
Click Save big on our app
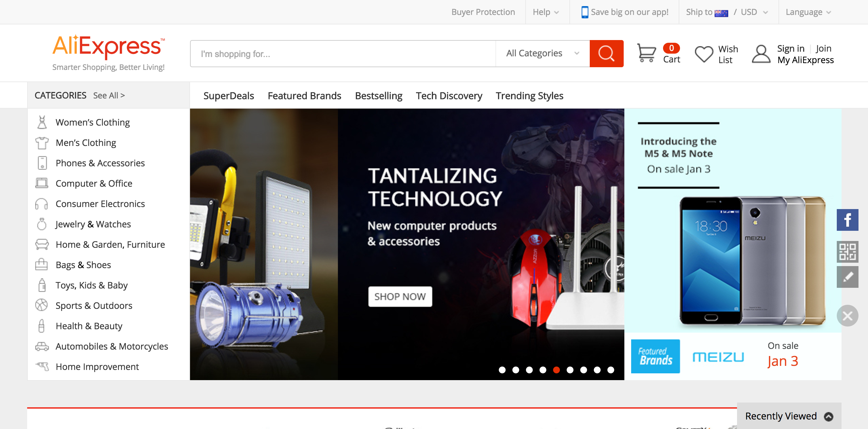629,12
